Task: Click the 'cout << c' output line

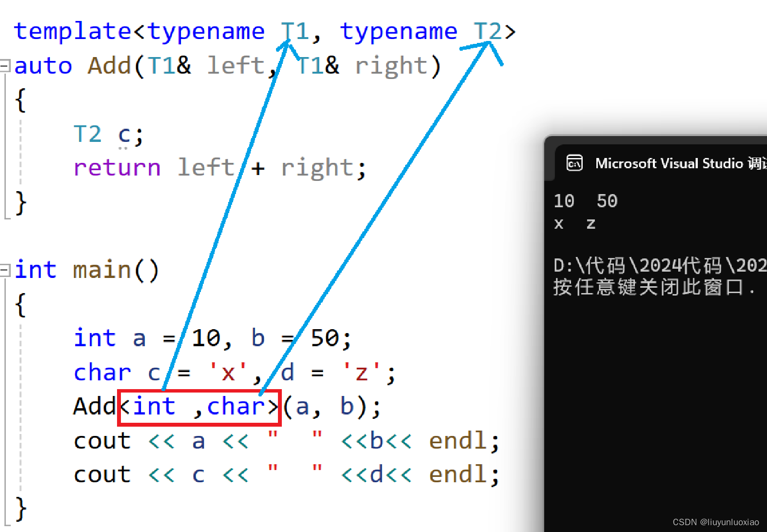Action: point(287,474)
